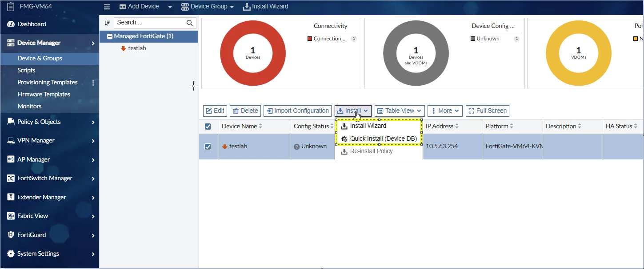Open the Add Device dropdown arrow

170,7
